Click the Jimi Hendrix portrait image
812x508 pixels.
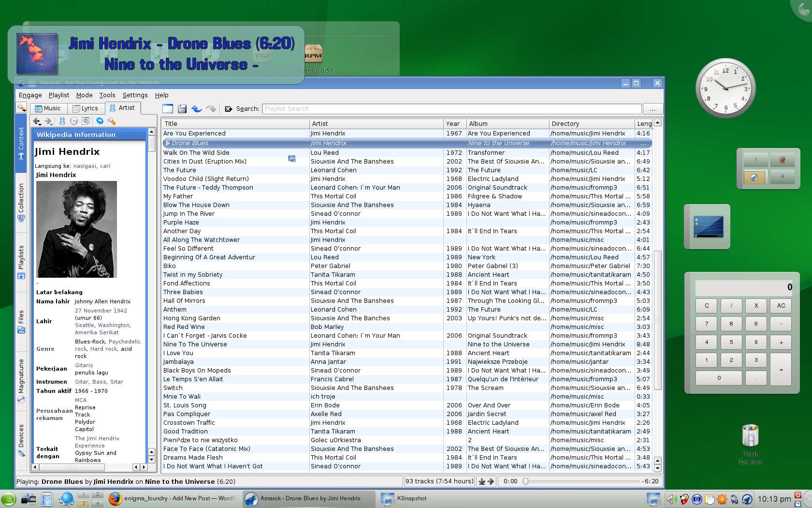point(76,229)
